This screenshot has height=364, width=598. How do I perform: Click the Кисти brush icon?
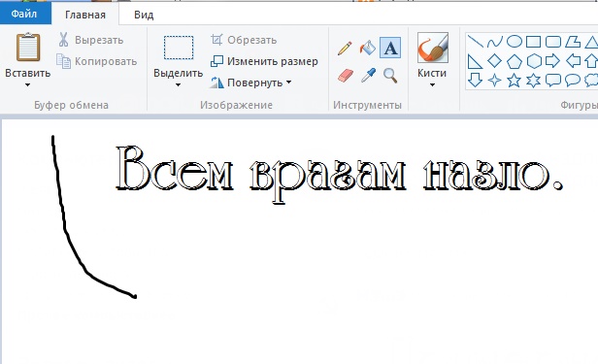433,48
